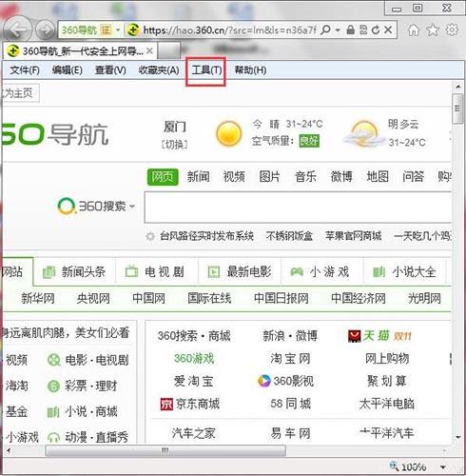Open the 新闻头条 category tab
Screen dimensions: 466x476
coord(74,272)
